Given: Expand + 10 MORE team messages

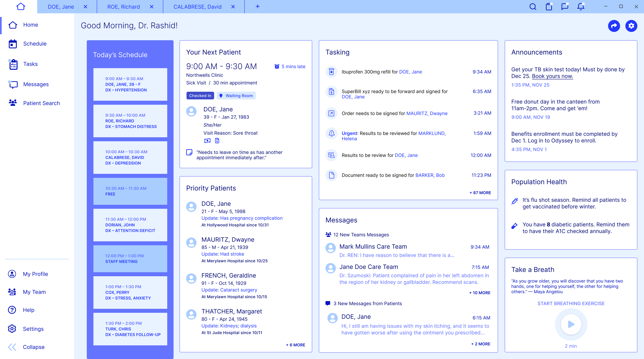Looking at the screenshot, I should [480, 293].
